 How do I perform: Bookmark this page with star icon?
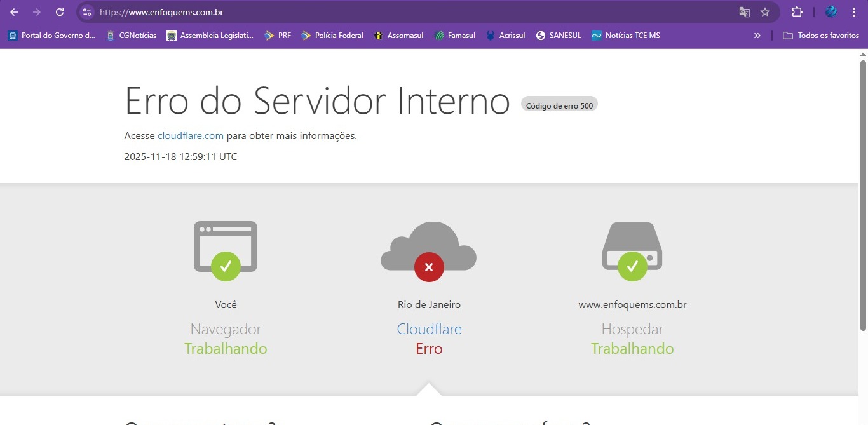click(765, 12)
